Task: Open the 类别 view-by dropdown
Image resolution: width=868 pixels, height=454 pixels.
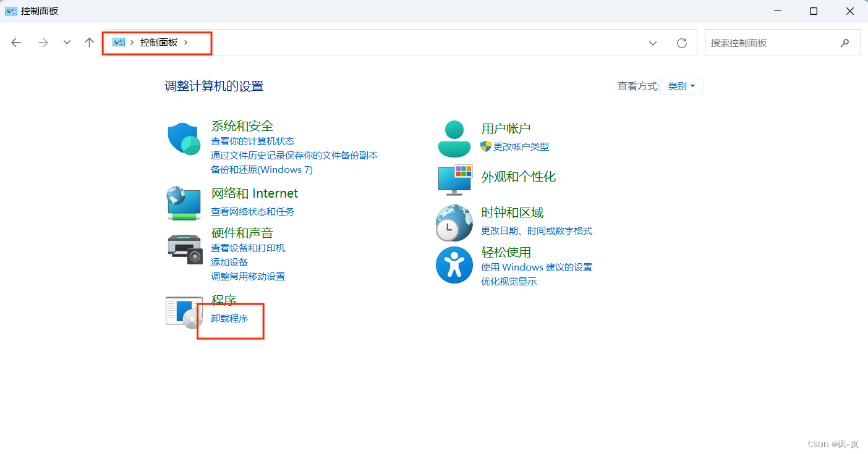Action: pos(682,86)
